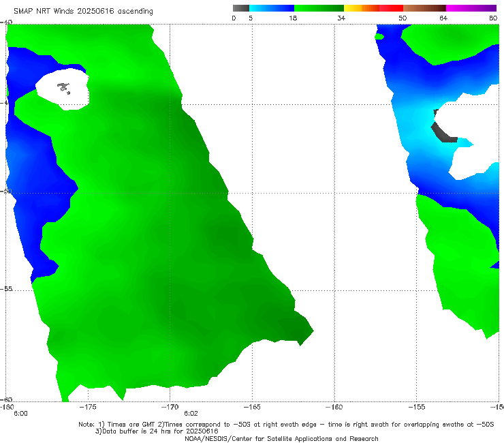Click the '-175' longitude axis label
504x443 pixels.
88,407
